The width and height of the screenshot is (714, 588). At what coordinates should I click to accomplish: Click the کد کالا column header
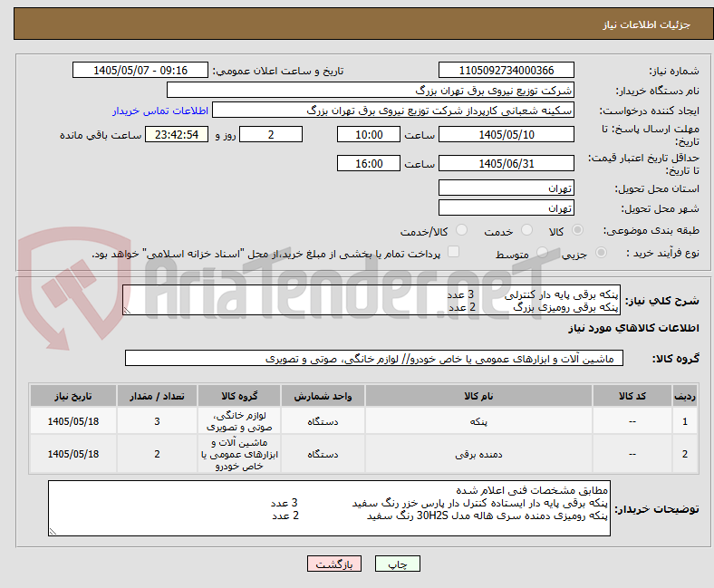coord(632,396)
